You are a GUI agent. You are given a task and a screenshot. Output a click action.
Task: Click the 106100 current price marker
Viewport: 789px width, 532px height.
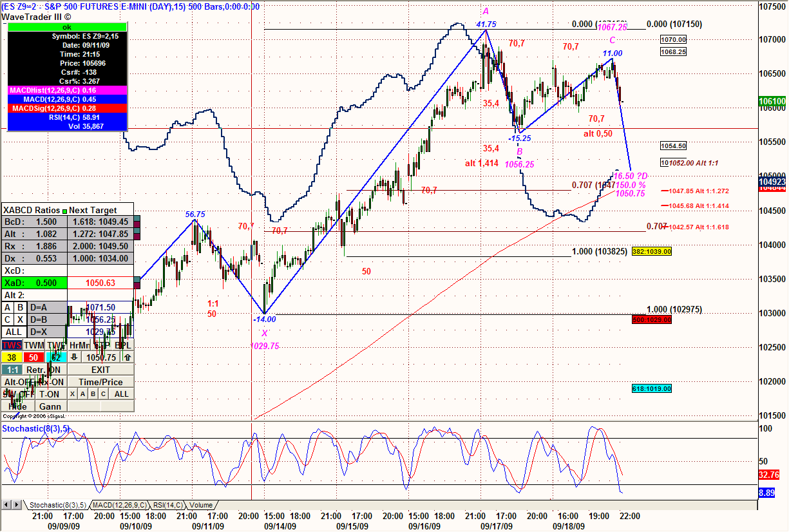pyautogui.click(x=773, y=102)
